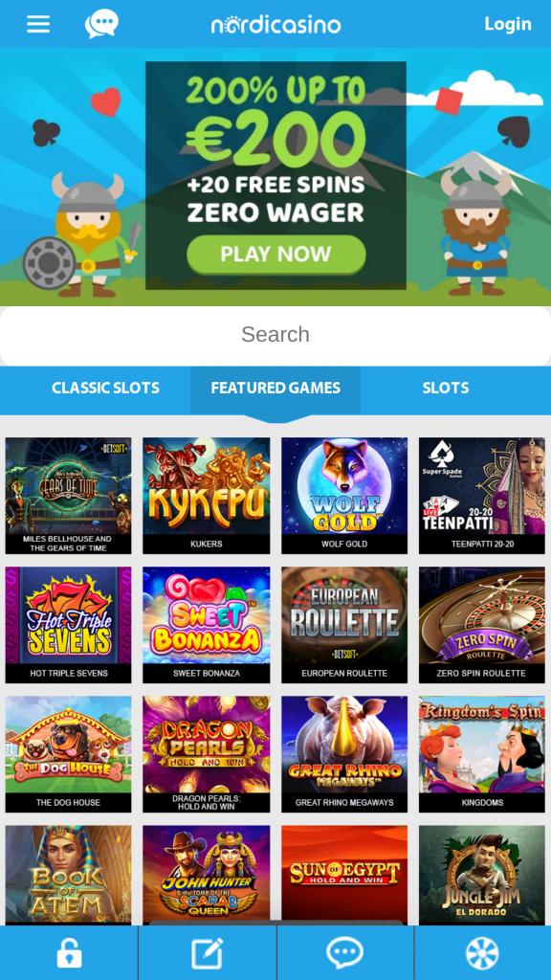The height and width of the screenshot is (980, 551).
Task: Open the Sweet Bonanza game
Action: (x=207, y=625)
